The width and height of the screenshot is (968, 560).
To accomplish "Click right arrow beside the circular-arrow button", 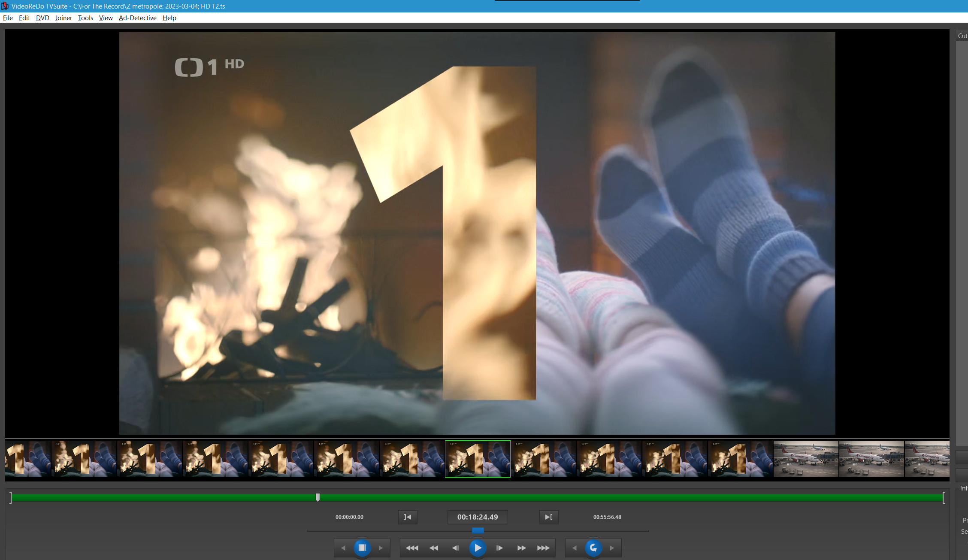I will pos(612,548).
